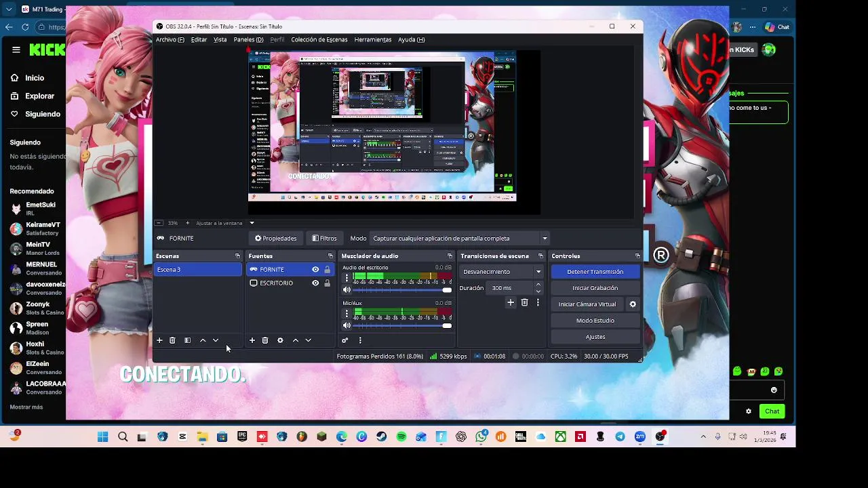Remove selected scene using trash icon

tap(172, 340)
